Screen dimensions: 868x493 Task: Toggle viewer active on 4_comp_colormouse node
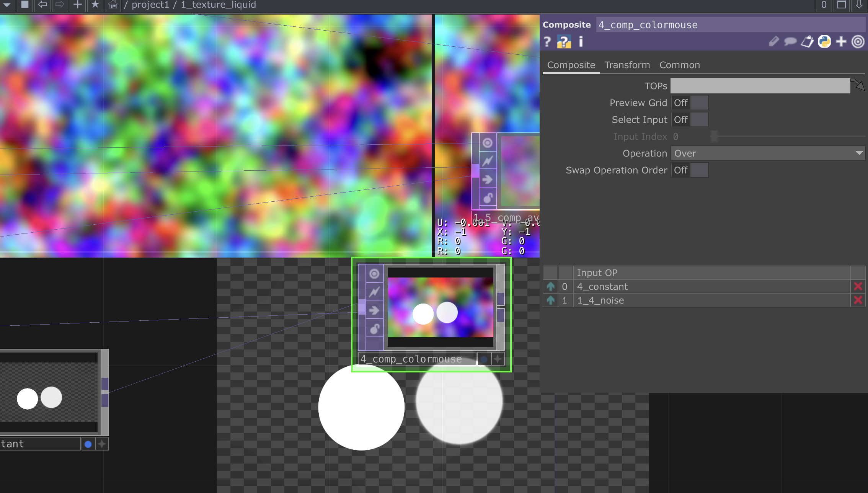(x=374, y=274)
